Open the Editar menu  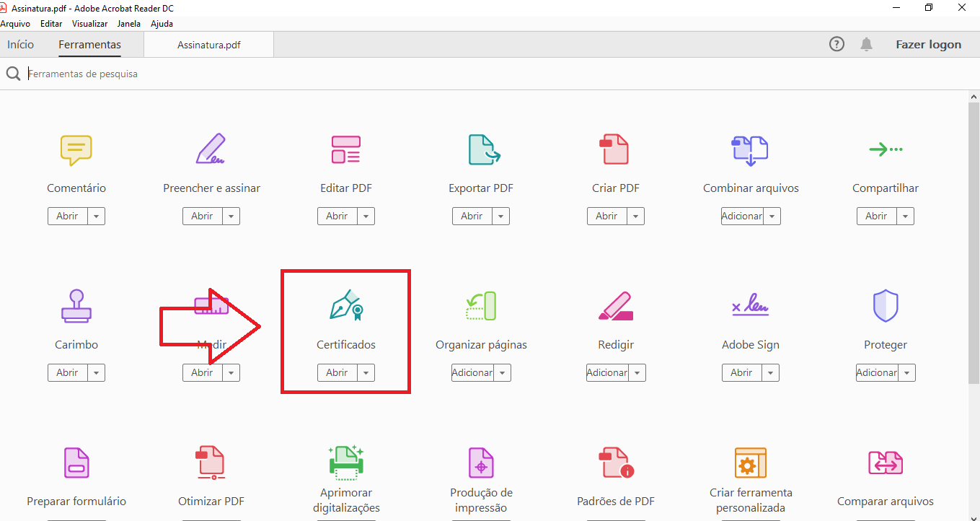(51, 24)
